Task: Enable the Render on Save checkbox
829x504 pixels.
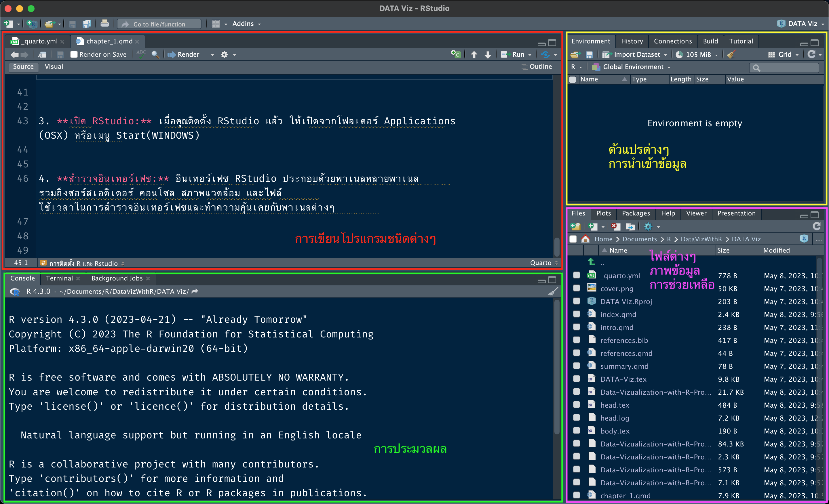Action: click(x=74, y=54)
